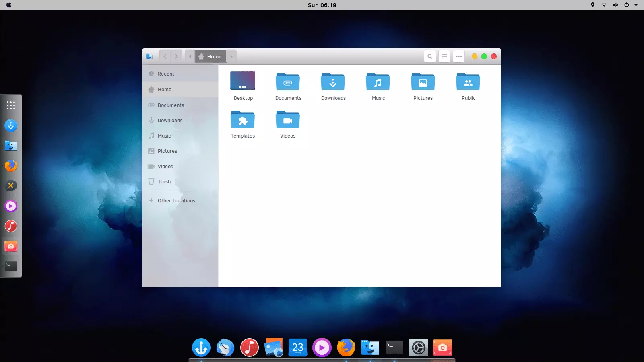
Task: Show applications grid in left dock
Action: [x=11, y=105]
